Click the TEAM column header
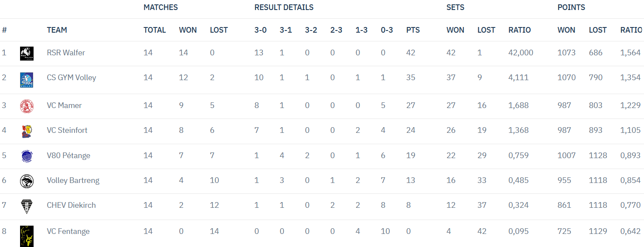This screenshot has width=644, height=247. point(57,30)
